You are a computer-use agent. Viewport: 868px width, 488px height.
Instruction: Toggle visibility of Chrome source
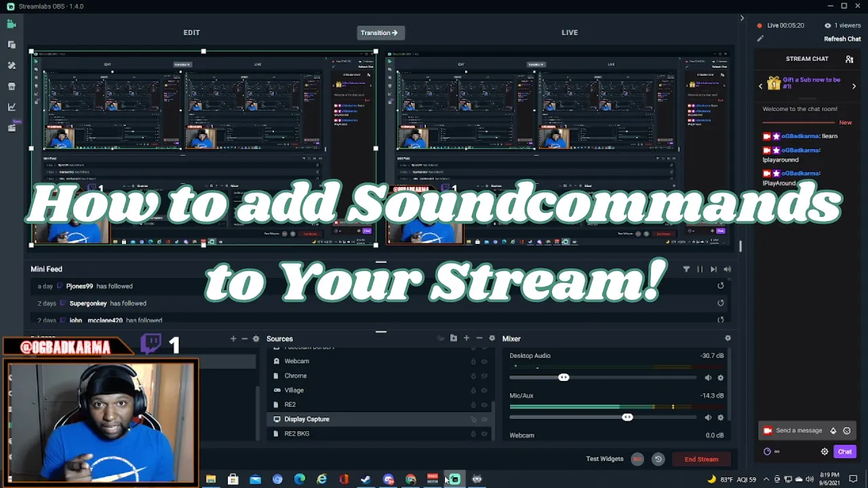[x=484, y=375]
